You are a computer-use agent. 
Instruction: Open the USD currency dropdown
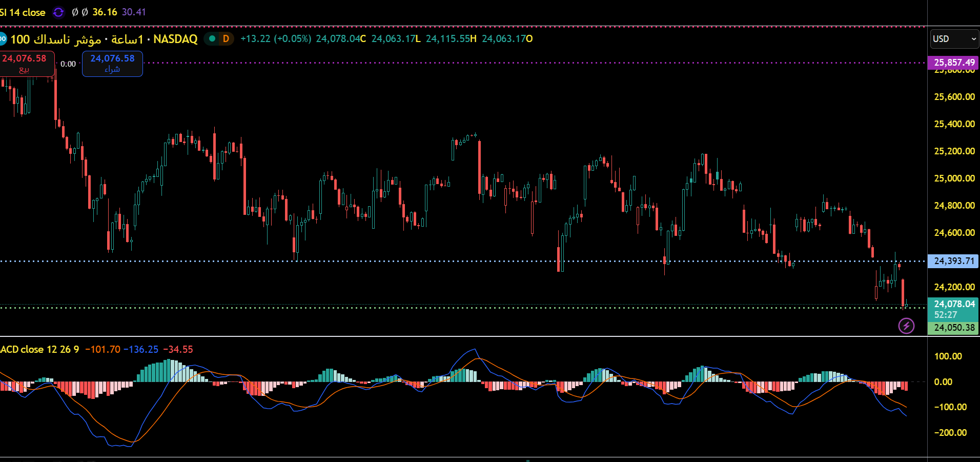click(954, 39)
